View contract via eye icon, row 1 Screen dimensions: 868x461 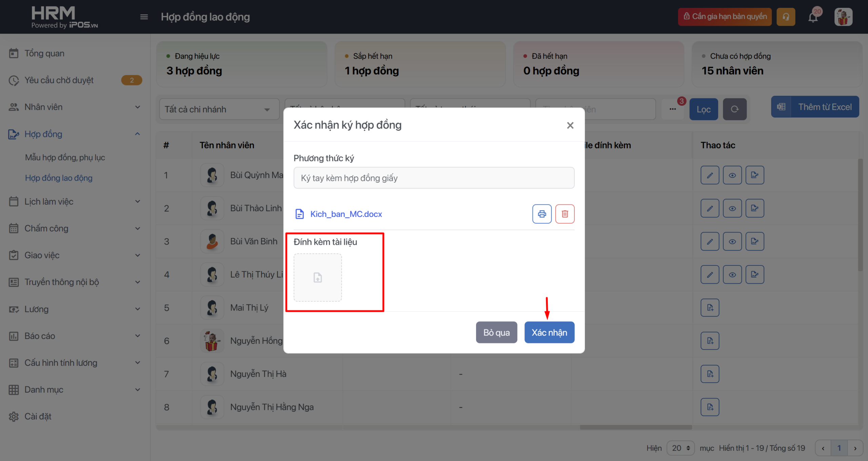coord(732,175)
